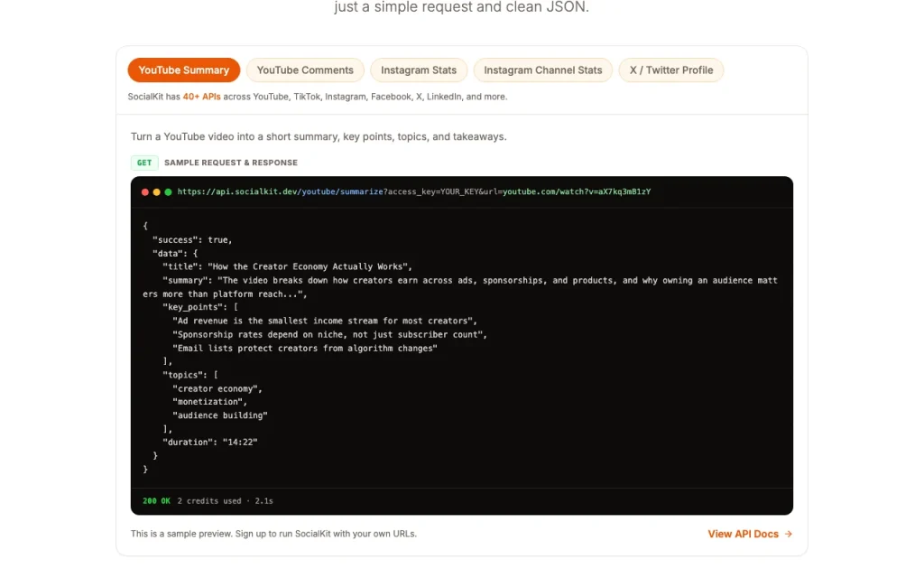This screenshot has width=924, height=578.
Task: Click the "2 credits used · 2.1s" text
Action: click(x=225, y=500)
